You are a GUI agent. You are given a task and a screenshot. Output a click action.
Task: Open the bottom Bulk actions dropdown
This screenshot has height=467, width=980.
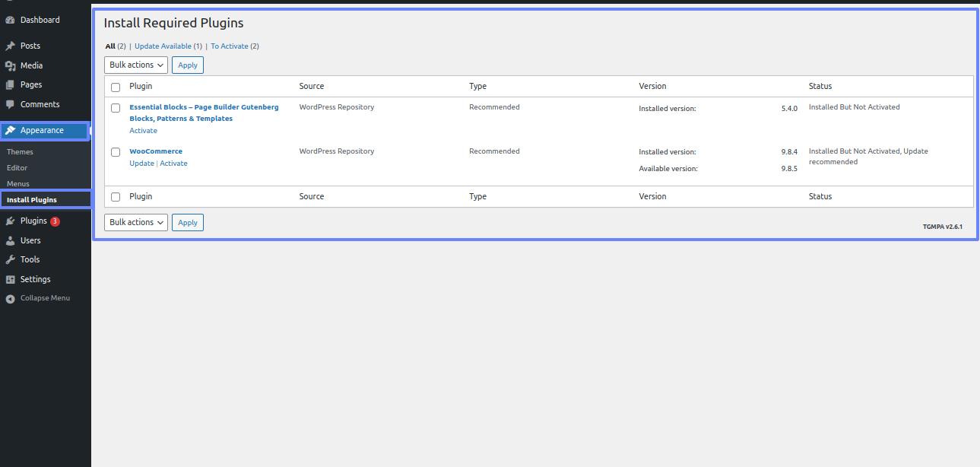tap(136, 222)
